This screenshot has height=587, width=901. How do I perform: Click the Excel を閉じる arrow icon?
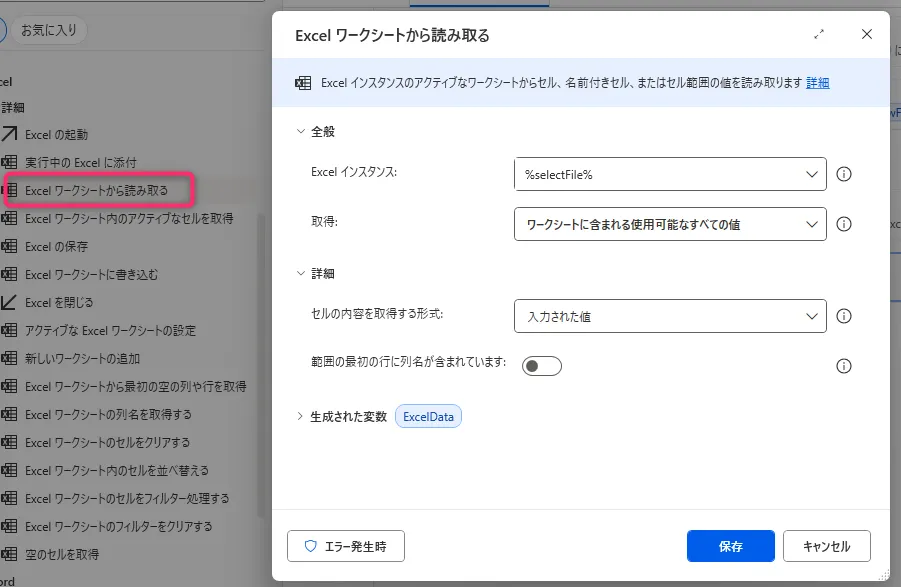click(x=9, y=302)
